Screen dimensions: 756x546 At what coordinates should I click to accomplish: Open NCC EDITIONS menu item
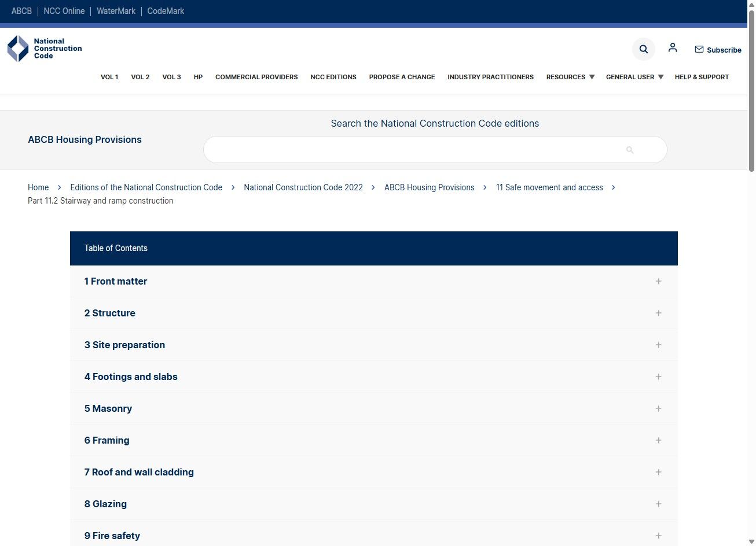click(333, 77)
